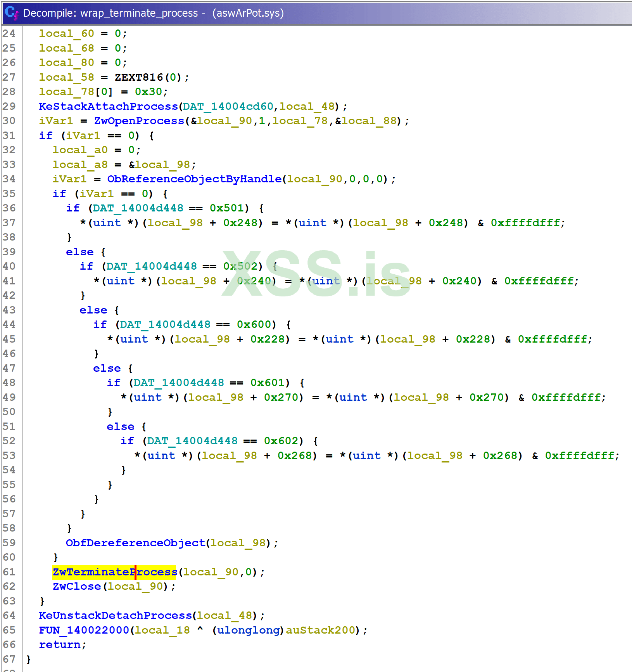Screen dimensions: 632x672
Task: Click line number 67 in the gutter
Action: coord(9,659)
